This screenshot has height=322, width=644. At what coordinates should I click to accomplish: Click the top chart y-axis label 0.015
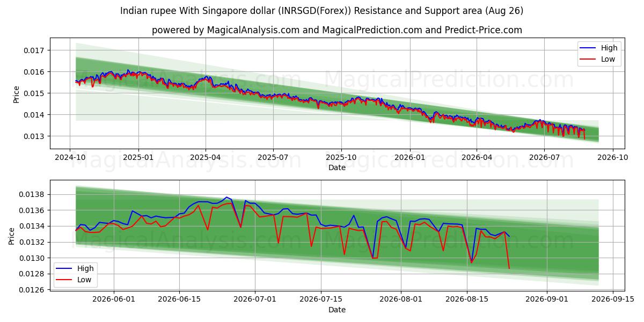click(x=34, y=93)
